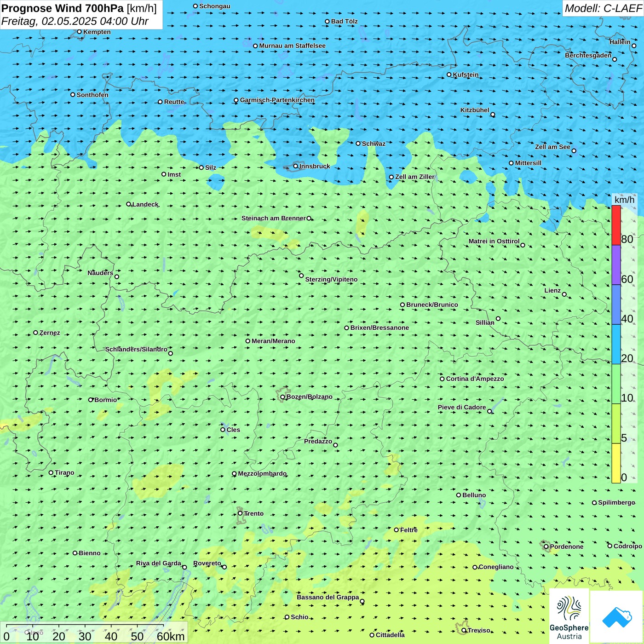
Task: Select the "Schlanders/Silandro" label
Action: (x=136, y=349)
